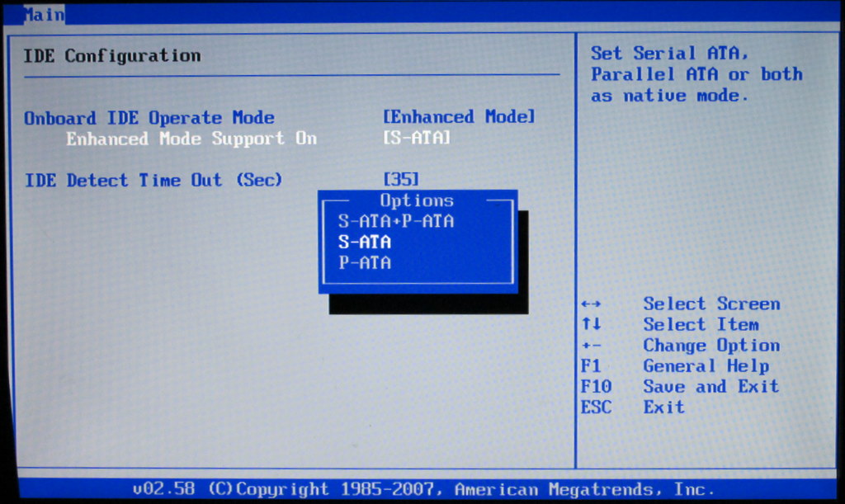The width and height of the screenshot is (845, 504).
Task: Click the left-right arrows Select Screen icon
Action: tap(591, 304)
